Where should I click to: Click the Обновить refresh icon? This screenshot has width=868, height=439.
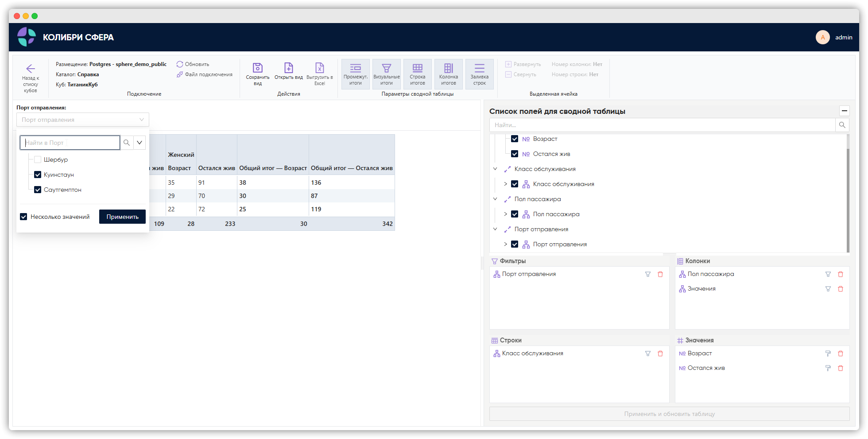click(180, 64)
